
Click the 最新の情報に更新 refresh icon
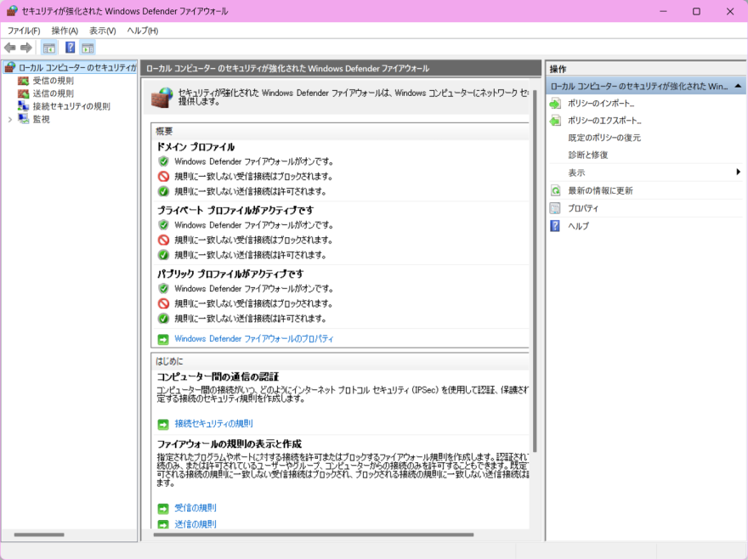pos(555,190)
